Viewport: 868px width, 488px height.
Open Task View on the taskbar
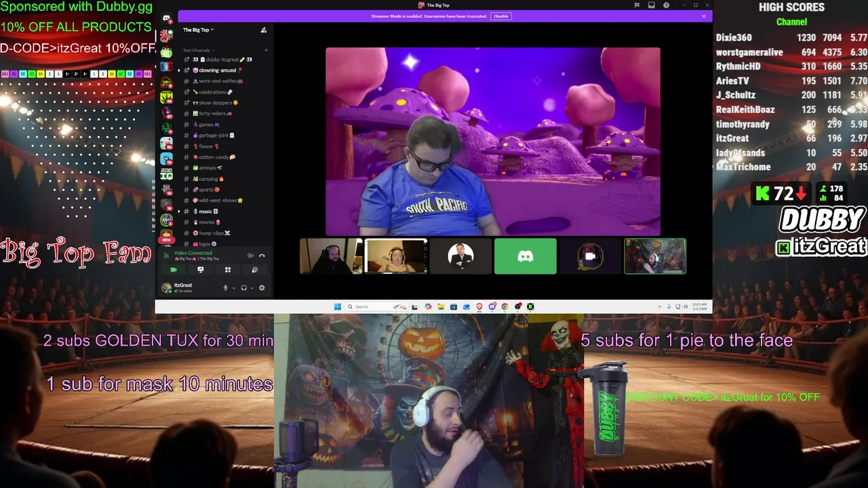click(x=414, y=306)
